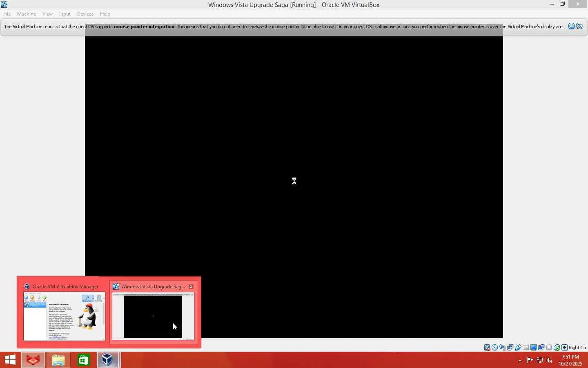The width and height of the screenshot is (588, 368).
Task: Open the Machine menu
Action: (27, 14)
